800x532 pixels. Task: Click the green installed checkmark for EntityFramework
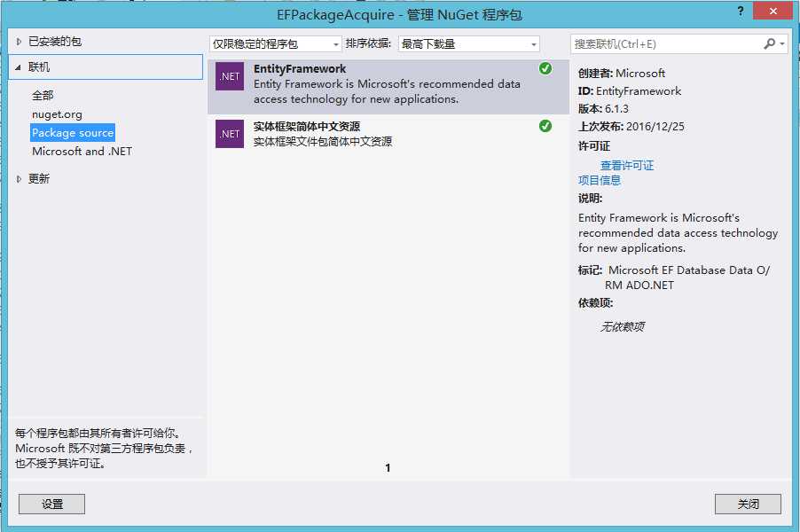(x=545, y=68)
